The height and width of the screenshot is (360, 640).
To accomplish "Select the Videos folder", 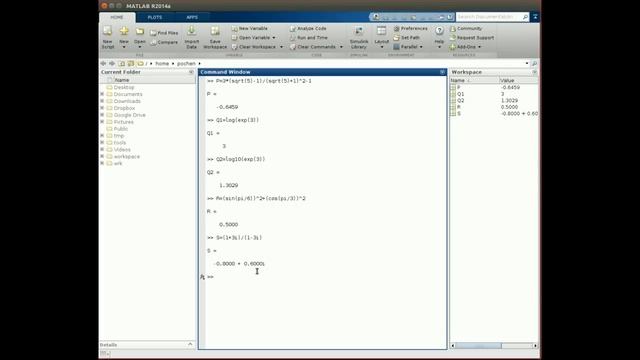I will 122,150.
